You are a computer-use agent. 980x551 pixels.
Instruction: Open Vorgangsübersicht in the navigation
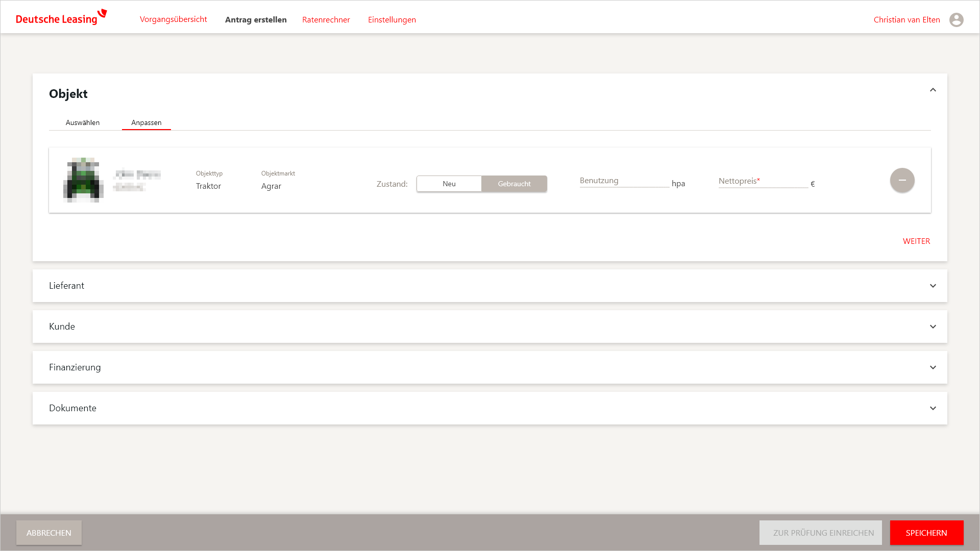coord(173,19)
